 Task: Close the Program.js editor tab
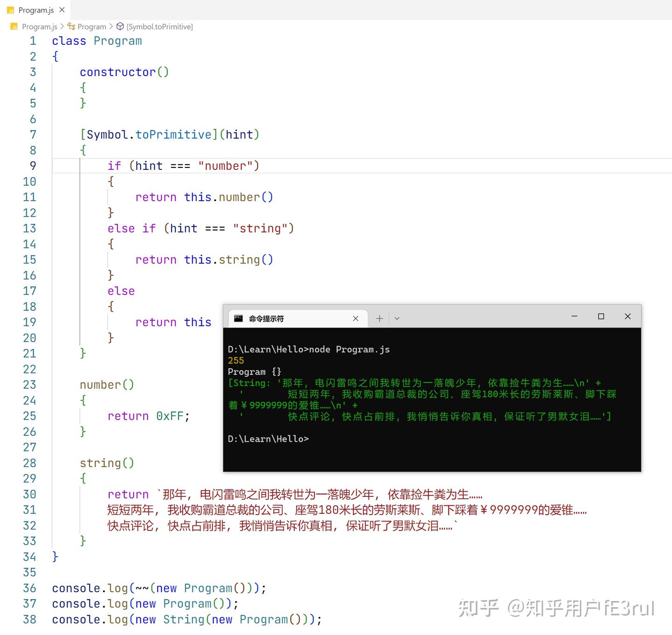pos(62,10)
